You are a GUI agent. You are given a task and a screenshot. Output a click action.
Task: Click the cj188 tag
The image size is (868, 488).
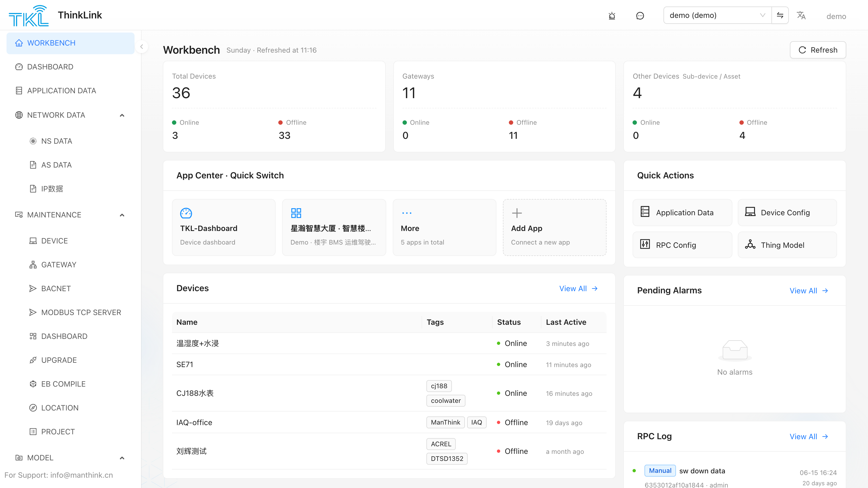click(x=439, y=386)
